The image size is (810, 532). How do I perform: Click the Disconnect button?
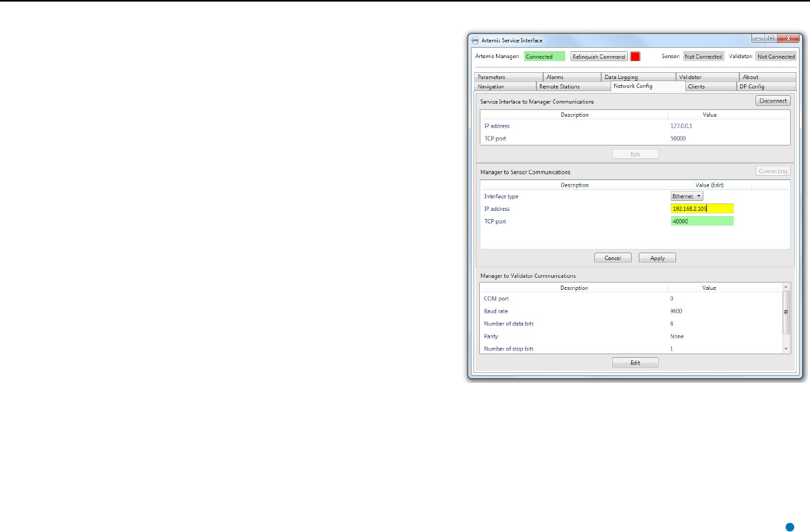[773, 101]
